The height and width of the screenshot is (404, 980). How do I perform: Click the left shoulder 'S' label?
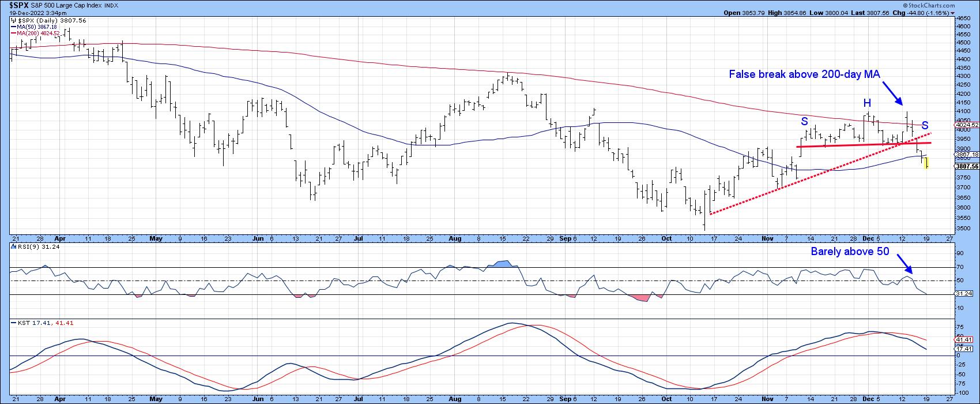804,122
